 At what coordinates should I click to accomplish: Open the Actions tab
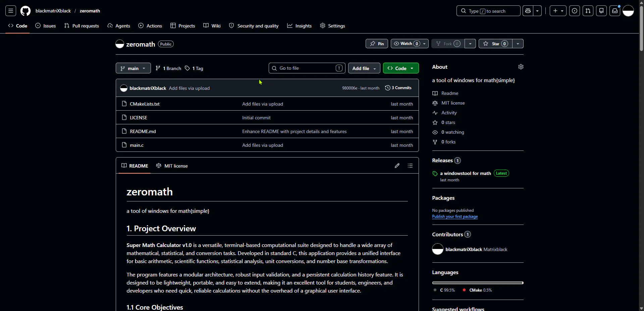(150, 26)
